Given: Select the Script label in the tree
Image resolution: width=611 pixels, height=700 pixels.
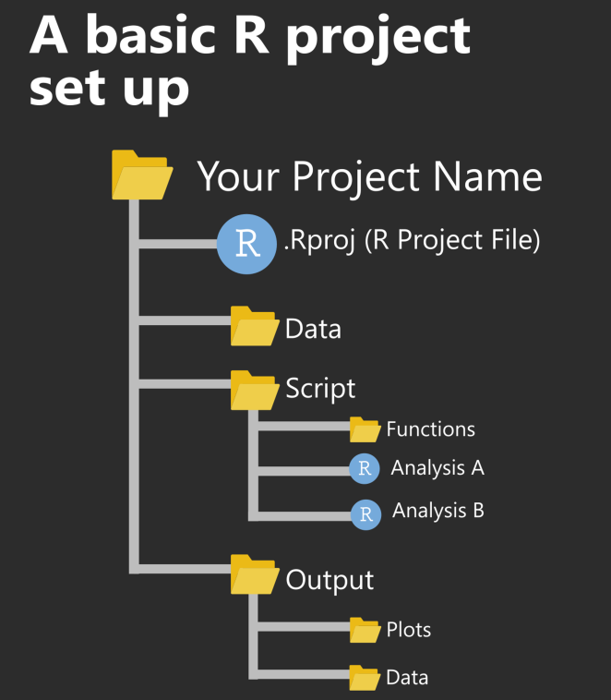Looking at the screenshot, I should pos(320,388).
